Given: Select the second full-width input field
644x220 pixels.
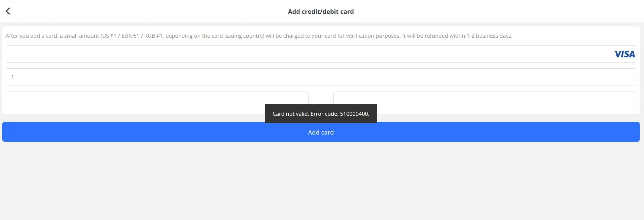Looking at the screenshot, I should pos(321,77).
